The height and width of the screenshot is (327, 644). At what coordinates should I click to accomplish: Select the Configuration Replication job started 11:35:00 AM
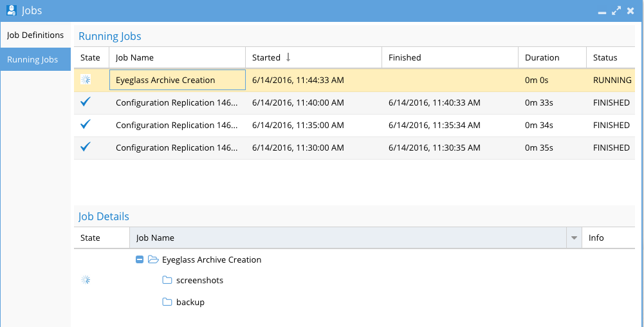pos(178,126)
